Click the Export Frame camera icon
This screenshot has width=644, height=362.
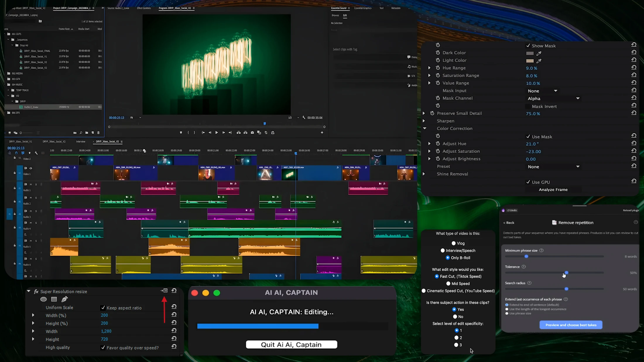tap(252, 133)
